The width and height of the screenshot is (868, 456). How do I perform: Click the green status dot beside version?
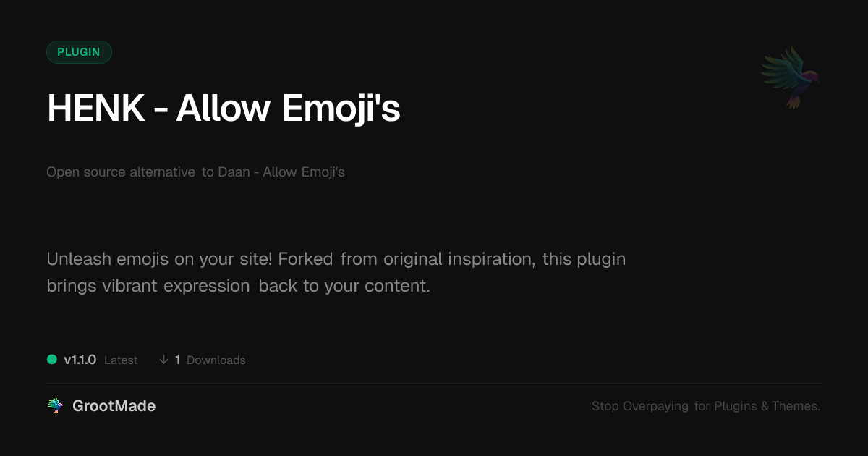tap(52, 359)
